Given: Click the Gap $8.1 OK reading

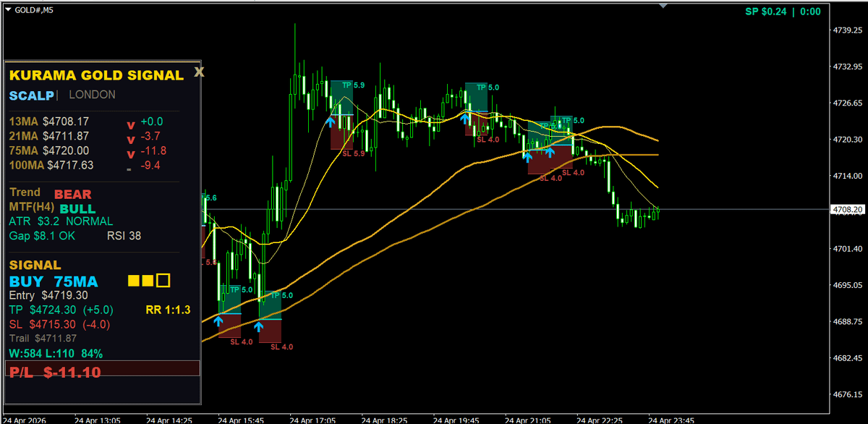Looking at the screenshot, I should tap(42, 236).
